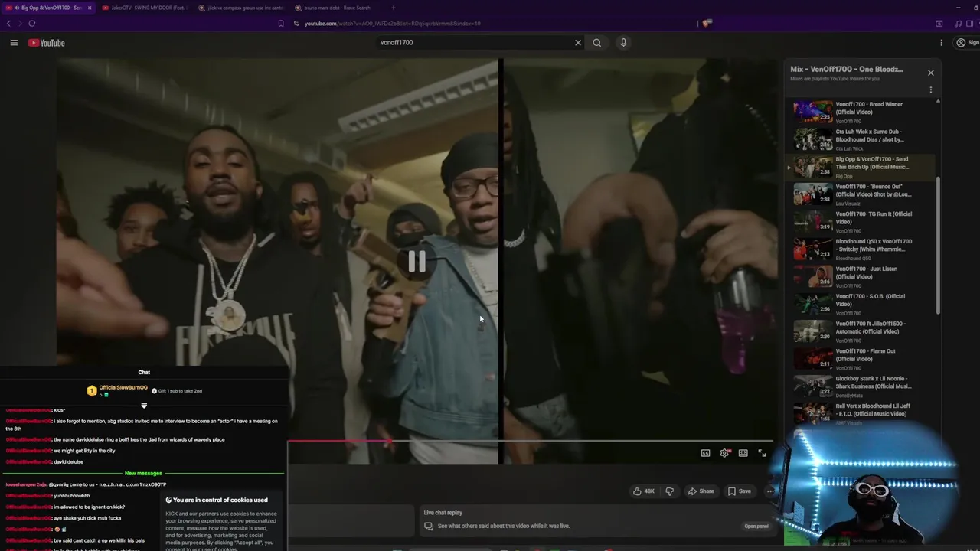Open VonOff1700 - Flame Out playlist item
980x551 pixels.
(861, 360)
